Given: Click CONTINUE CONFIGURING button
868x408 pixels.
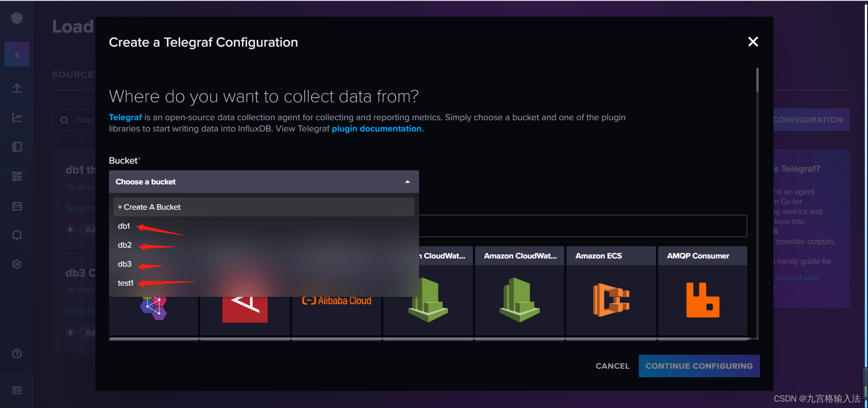Looking at the screenshot, I should point(699,366).
